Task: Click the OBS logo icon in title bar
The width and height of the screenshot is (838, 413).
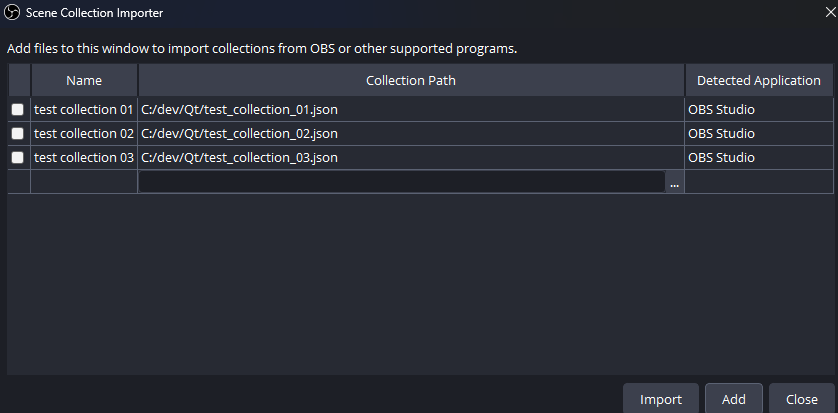Action: 13,13
